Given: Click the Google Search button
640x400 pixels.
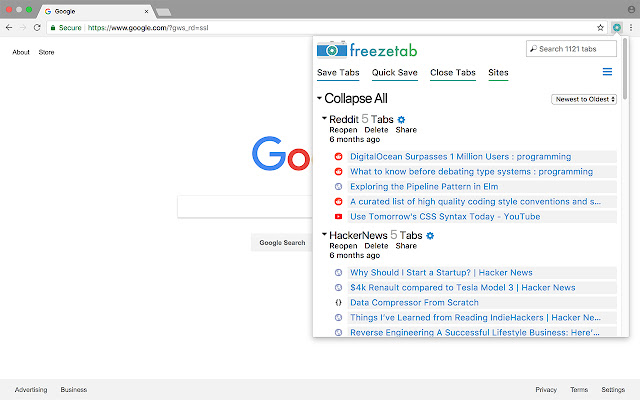Looking at the screenshot, I should [x=282, y=242].
